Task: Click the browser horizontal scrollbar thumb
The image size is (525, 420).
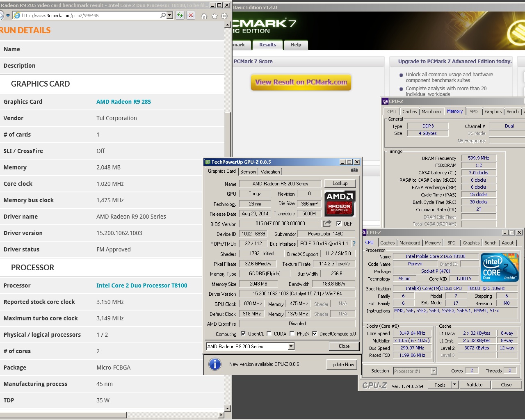Action: [63, 415]
